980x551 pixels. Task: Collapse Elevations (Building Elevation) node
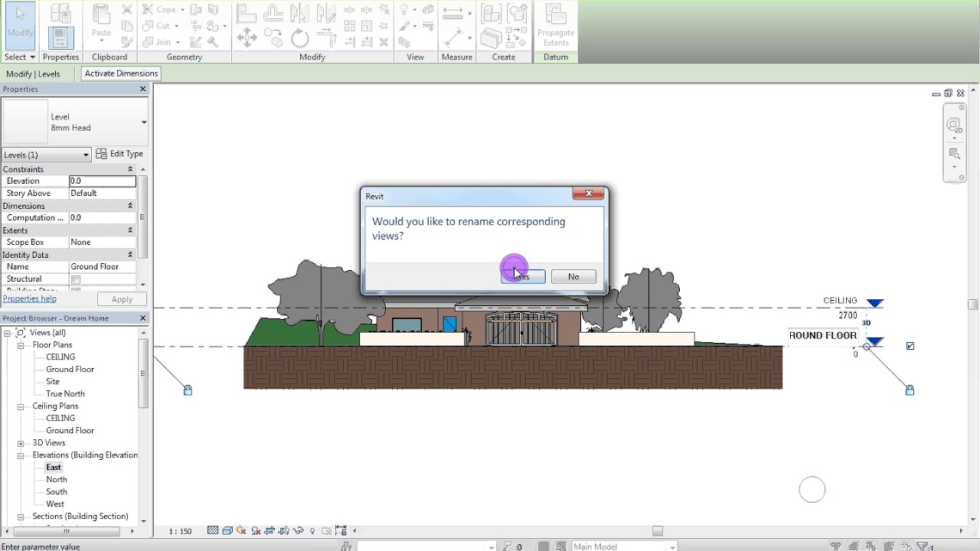click(x=21, y=455)
